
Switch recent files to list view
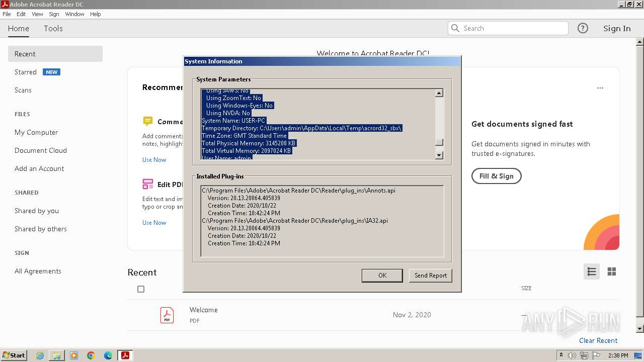pos(592,271)
